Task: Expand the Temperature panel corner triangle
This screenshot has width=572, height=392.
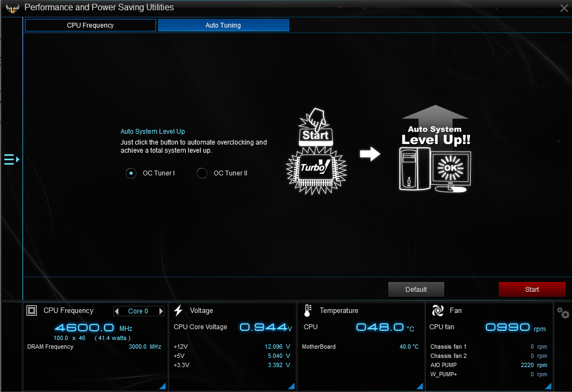Action: click(420, 386)
